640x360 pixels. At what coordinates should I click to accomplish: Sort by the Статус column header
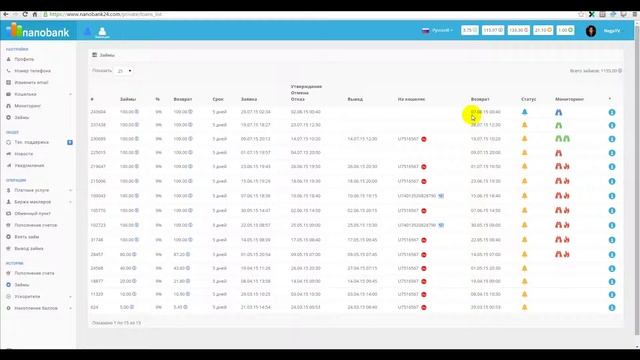point(529,99)
